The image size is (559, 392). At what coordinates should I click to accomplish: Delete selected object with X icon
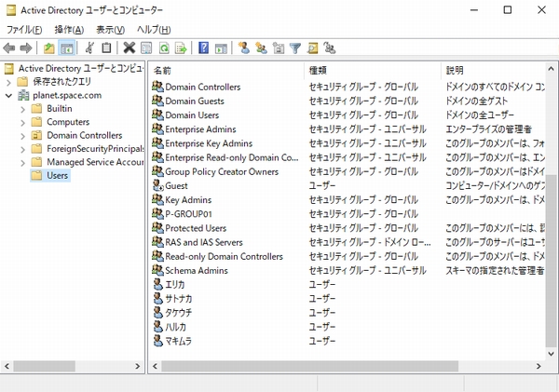coord(130,47)
